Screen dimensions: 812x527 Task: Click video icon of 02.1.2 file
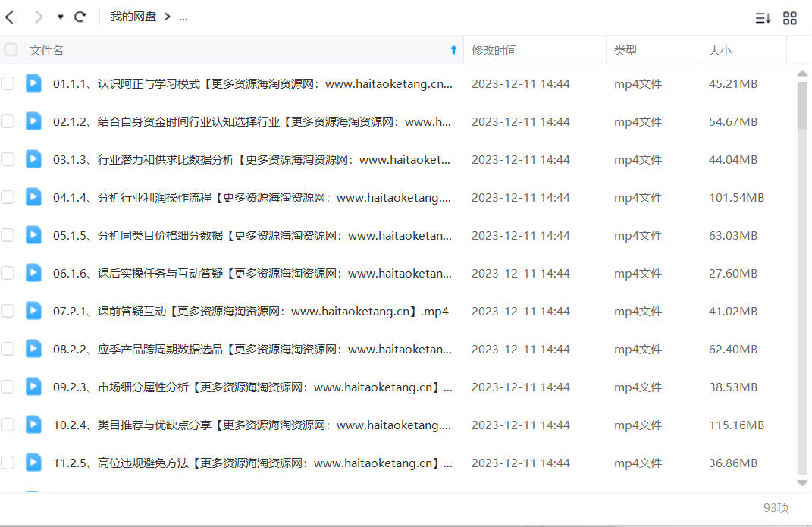click(x=33, y=121)
